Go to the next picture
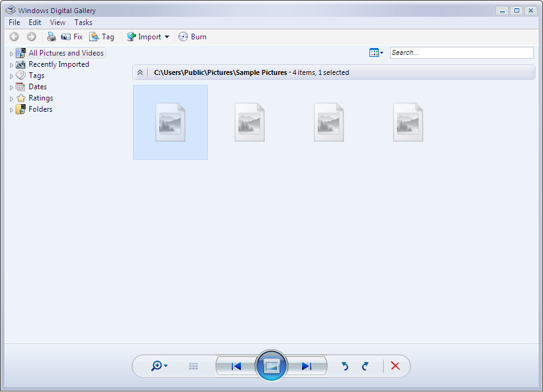543x392 pixels. (x=306, y=366)
